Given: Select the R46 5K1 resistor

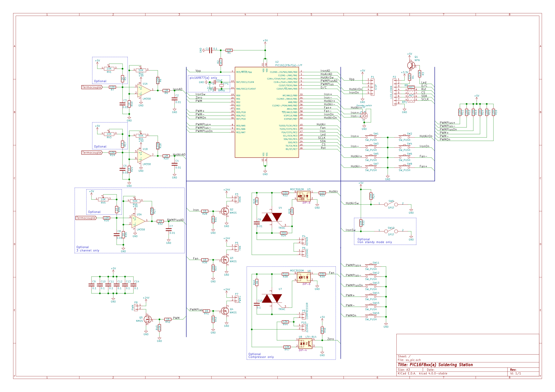Looking at the screenshot, I should coord(322,330).
